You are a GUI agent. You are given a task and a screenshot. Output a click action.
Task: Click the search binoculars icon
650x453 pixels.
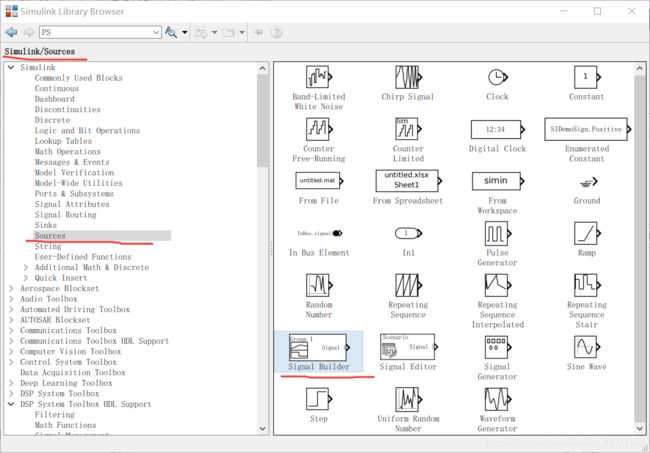pos(171,32)
